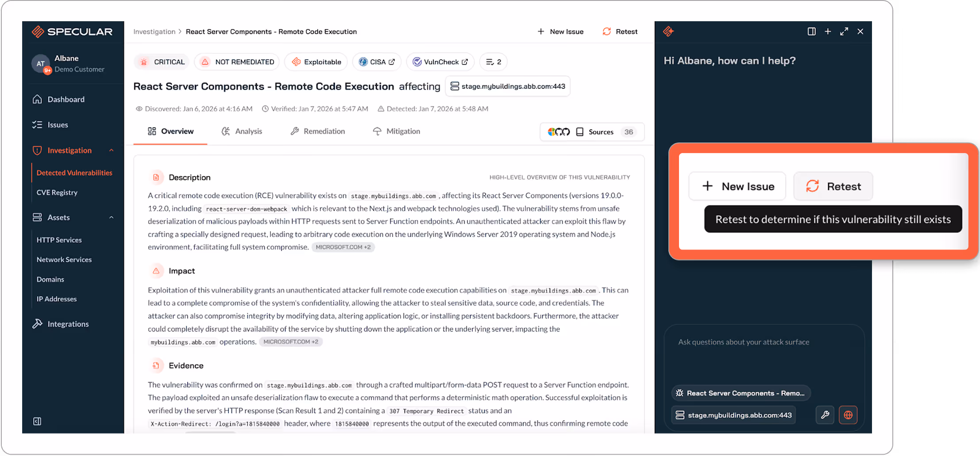Click the Mitigation umbrella icon
980x456 pixels.
click(377, 131)
